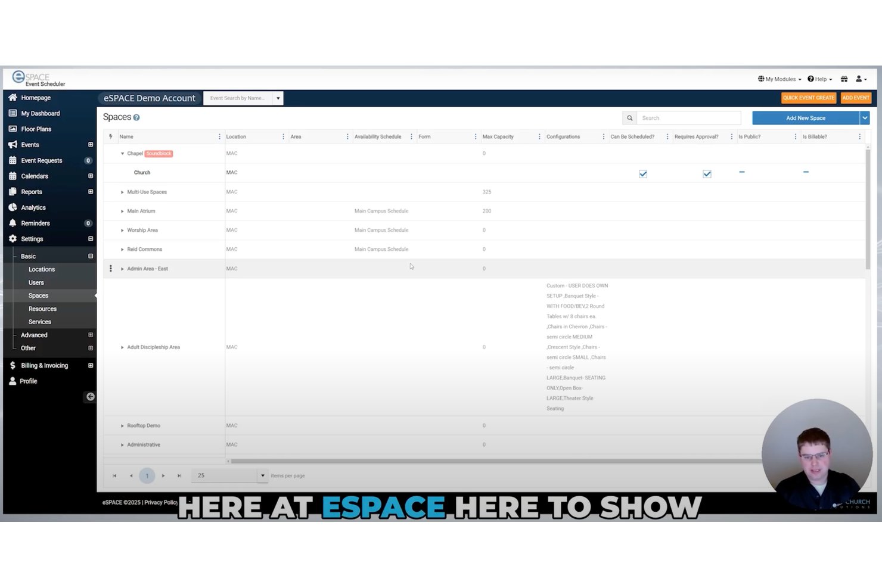The height and width of the screenshot is (588, 882).
Task: Open the Locations settings menu item
Action: click(42, 269)
